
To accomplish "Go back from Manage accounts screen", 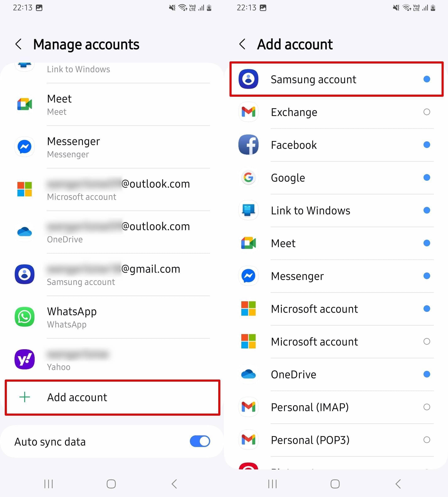I will (18, 44).
